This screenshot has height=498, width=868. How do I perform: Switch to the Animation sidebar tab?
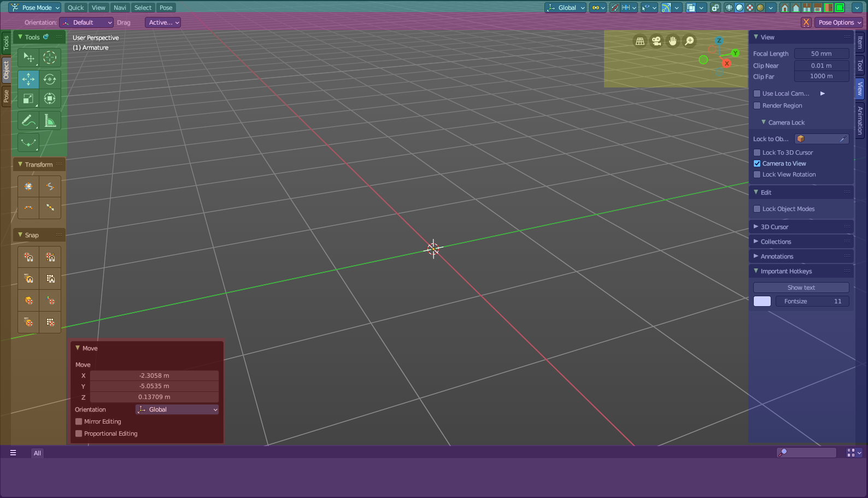(860, 121)
